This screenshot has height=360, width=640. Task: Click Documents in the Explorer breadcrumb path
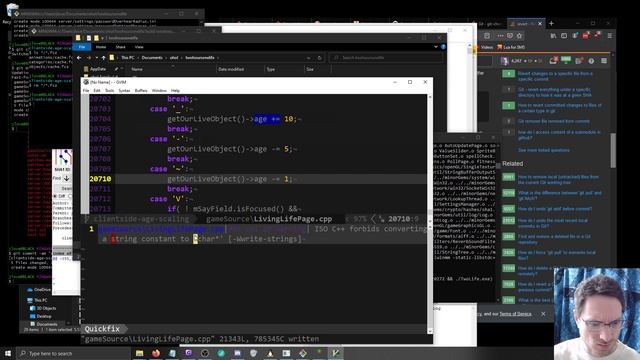[x=152, y=58]
